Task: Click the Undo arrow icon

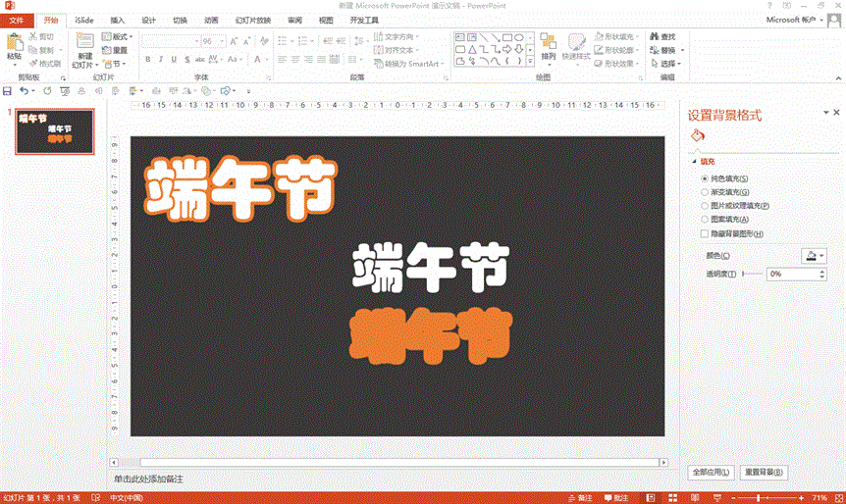Action: [24, 91]
